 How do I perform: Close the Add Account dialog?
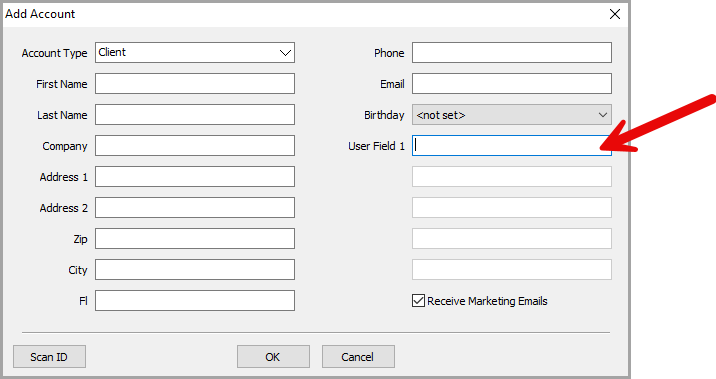coord(615,14)
